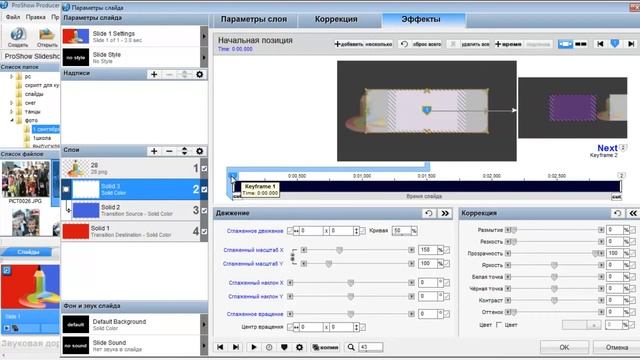Open layer settings gear in Слои header

click(200, 151)
